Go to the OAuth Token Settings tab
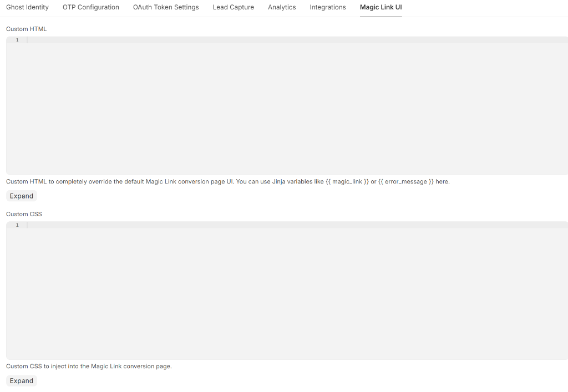The height and width of the screenshot is (392, 568). pos(166,7)
